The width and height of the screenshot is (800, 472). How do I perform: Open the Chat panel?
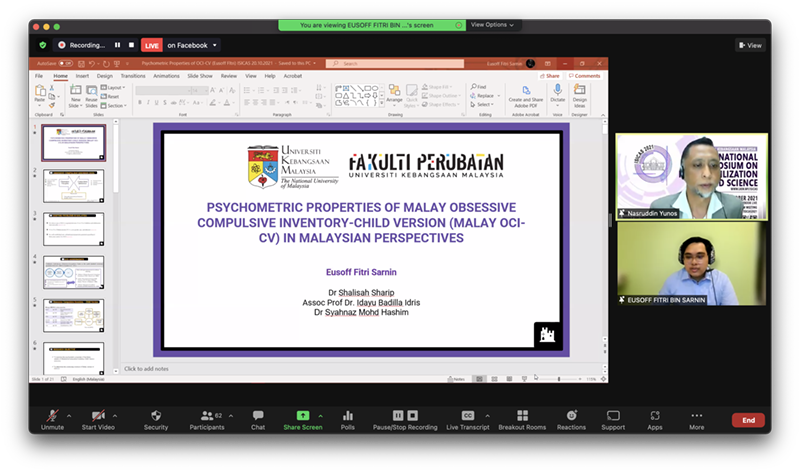[x=257, y=418]
